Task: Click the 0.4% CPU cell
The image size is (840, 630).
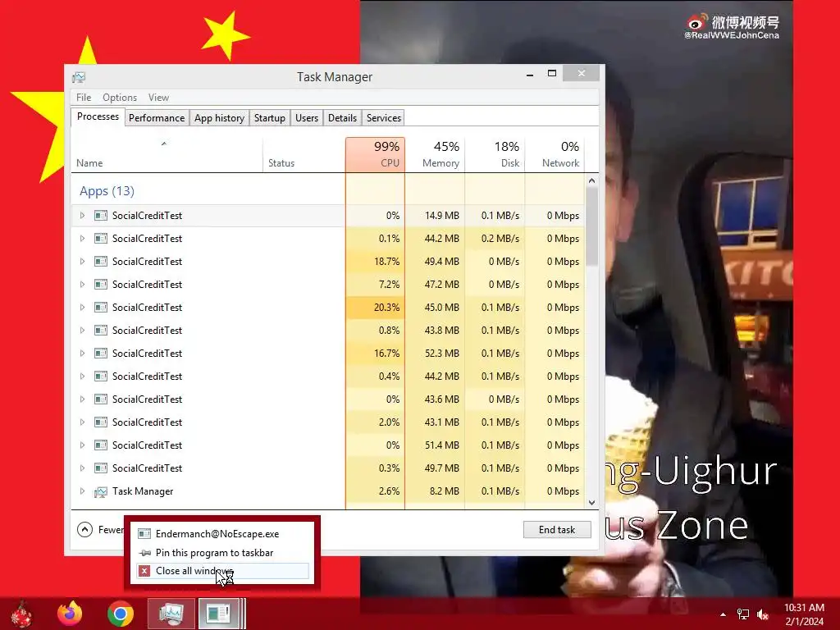Action: point(375,376)
